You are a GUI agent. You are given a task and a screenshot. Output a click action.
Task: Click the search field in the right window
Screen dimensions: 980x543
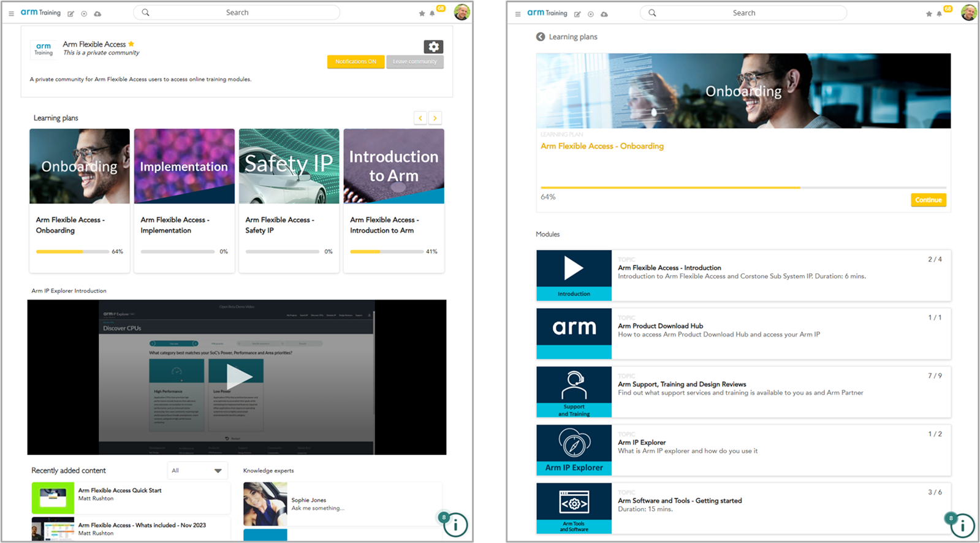tap(743, 13)
